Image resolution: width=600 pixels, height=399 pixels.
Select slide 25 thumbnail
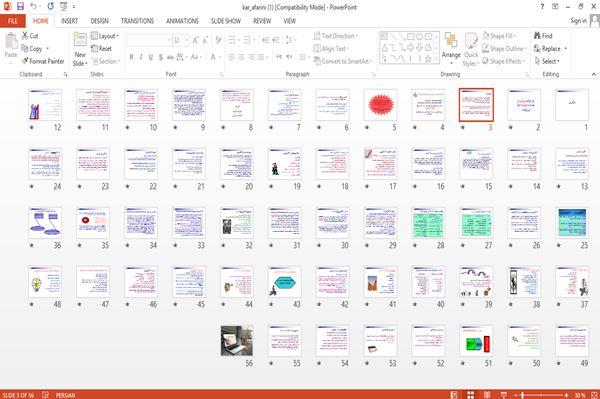572,223
